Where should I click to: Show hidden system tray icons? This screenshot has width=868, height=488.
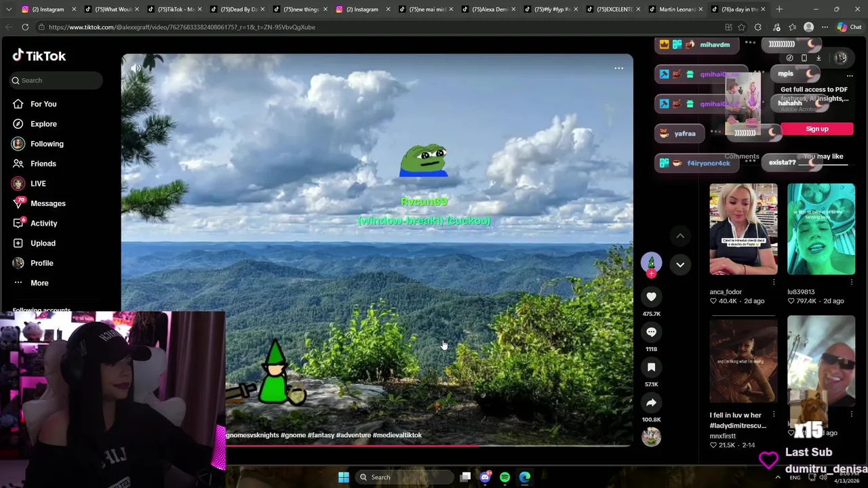(x=777, y=477)
